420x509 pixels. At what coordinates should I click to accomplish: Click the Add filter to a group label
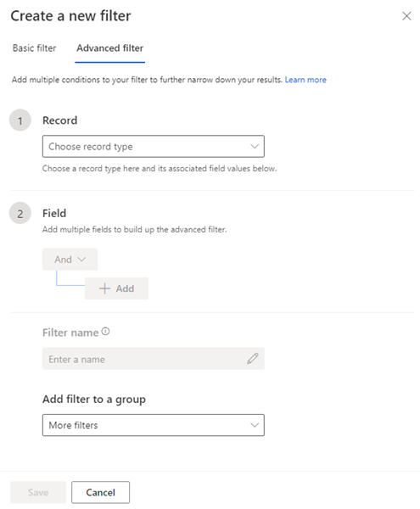[94, 399]
